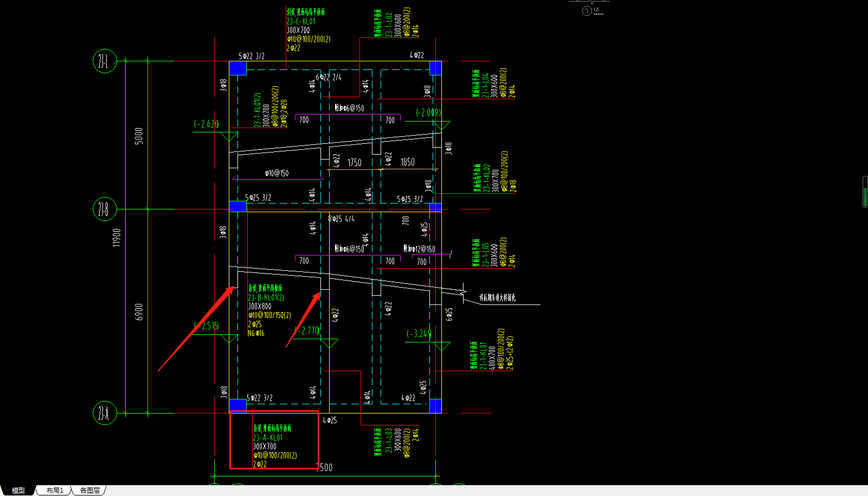
Task: Click elevation marker triangle under (-2.770)
Action: [x=330, y=344]
